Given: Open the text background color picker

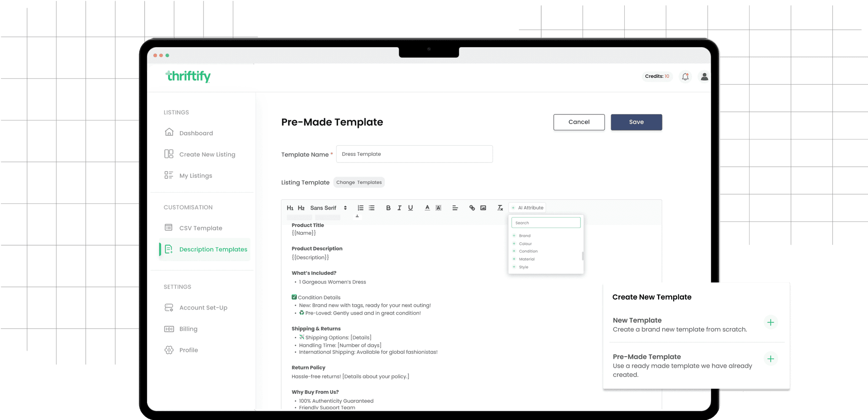Looking at the screenshot, I should tap(438, 208).
